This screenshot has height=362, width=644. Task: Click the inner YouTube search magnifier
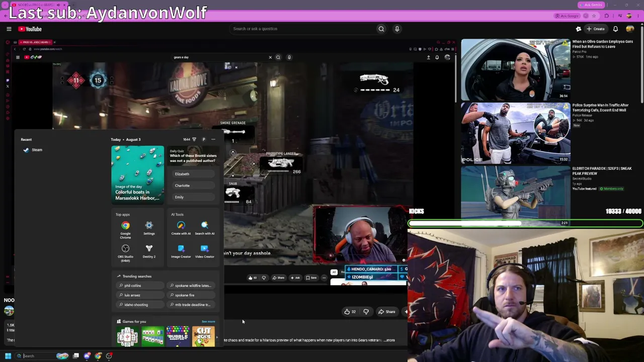coord(278,57)
